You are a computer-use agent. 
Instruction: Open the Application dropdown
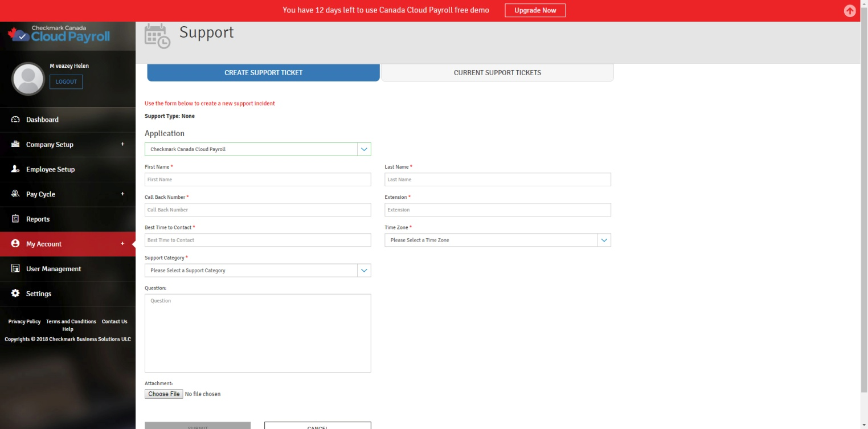click(257, 149)
